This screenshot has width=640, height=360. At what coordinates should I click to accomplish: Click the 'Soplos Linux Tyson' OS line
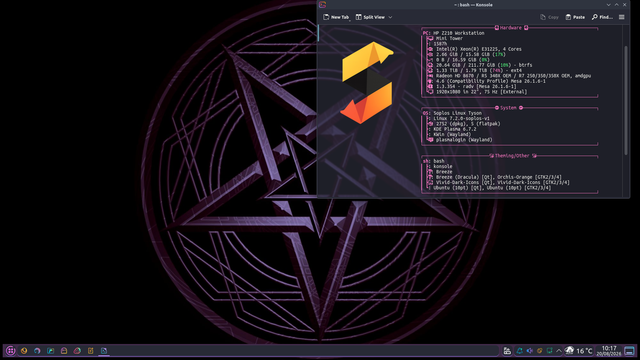pyautogui.click(x=457, y=113)
